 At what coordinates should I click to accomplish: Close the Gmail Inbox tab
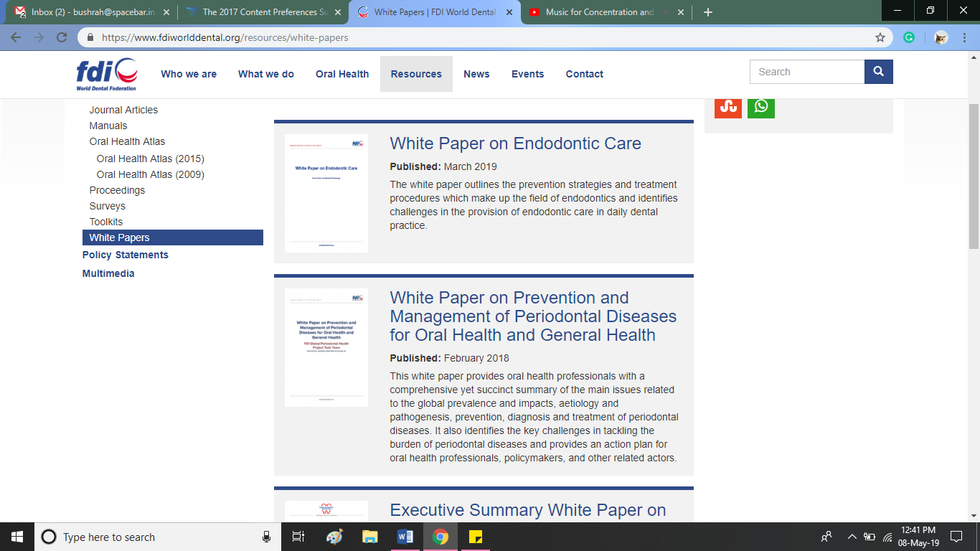point(166,12)
